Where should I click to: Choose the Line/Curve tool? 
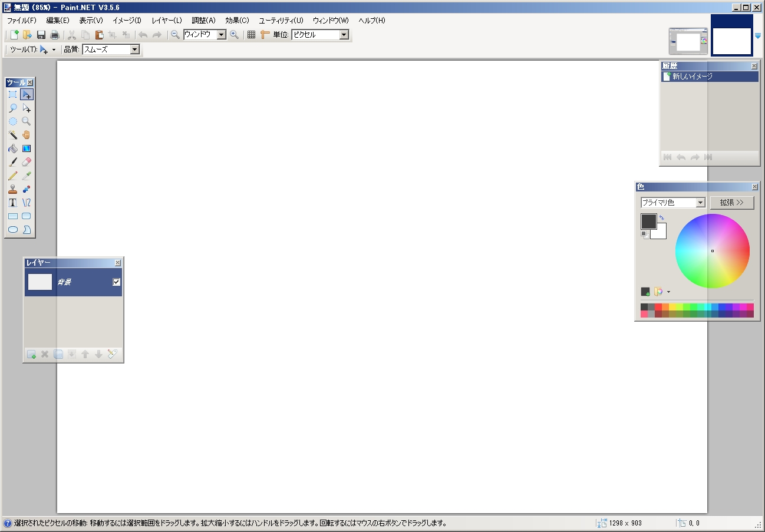(x=27, y=203)
